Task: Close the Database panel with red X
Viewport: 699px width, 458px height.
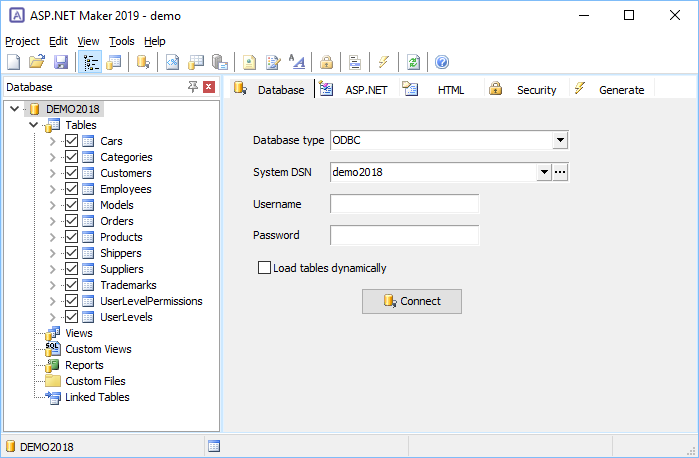Action: (x=209, y=87)
